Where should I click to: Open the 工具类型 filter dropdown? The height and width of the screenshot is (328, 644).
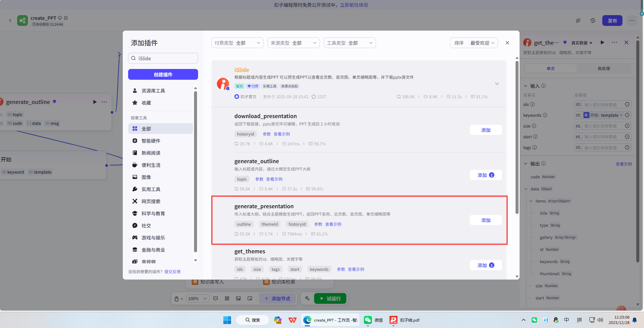(x=350, y=43)
